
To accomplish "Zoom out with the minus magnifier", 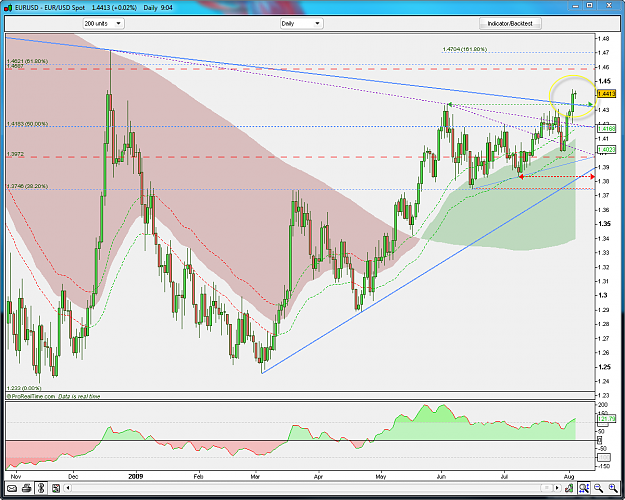I will pyautogui.click(x=598, y=488).
